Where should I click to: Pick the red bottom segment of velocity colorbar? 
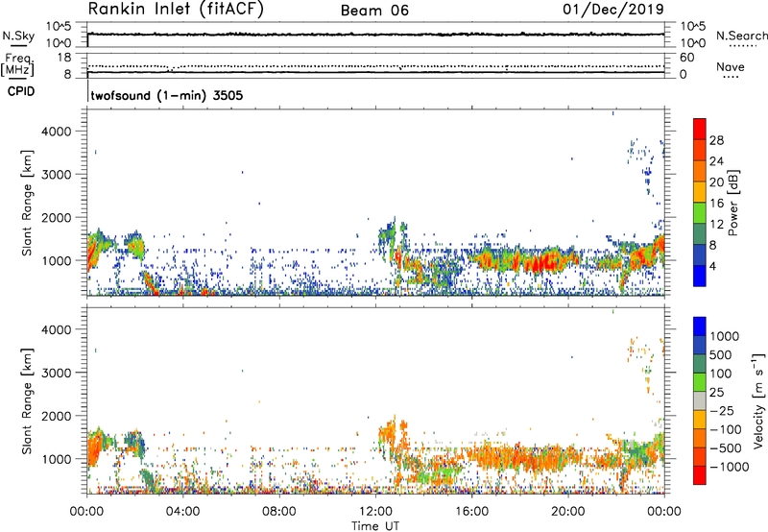click(x=700, y=475)
